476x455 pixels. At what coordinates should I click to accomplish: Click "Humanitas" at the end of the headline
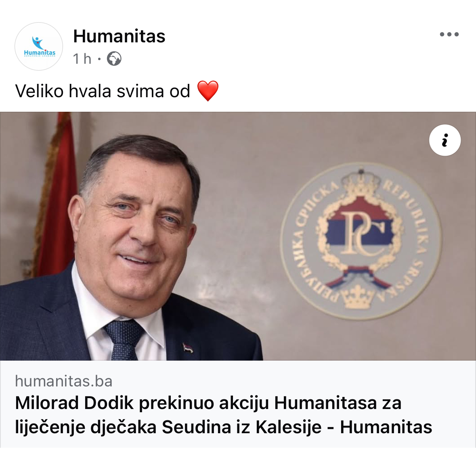[386, 427]
